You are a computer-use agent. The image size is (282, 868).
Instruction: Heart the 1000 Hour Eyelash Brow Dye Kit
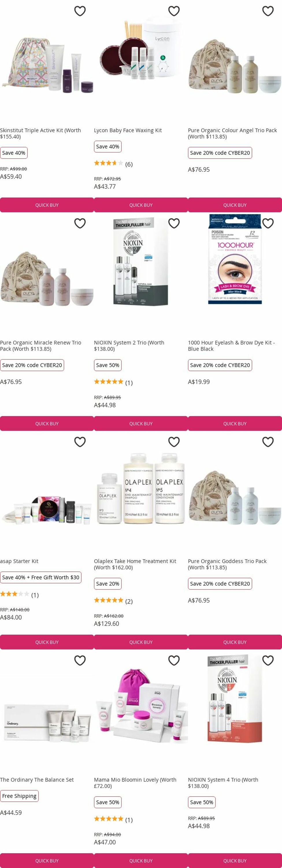click(x=268, y=223)
